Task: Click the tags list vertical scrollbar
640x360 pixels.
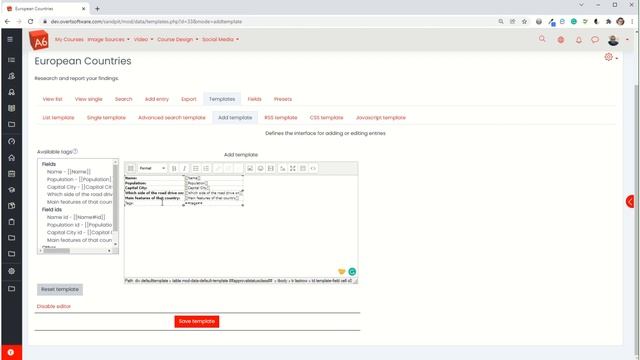Action: 116,198
